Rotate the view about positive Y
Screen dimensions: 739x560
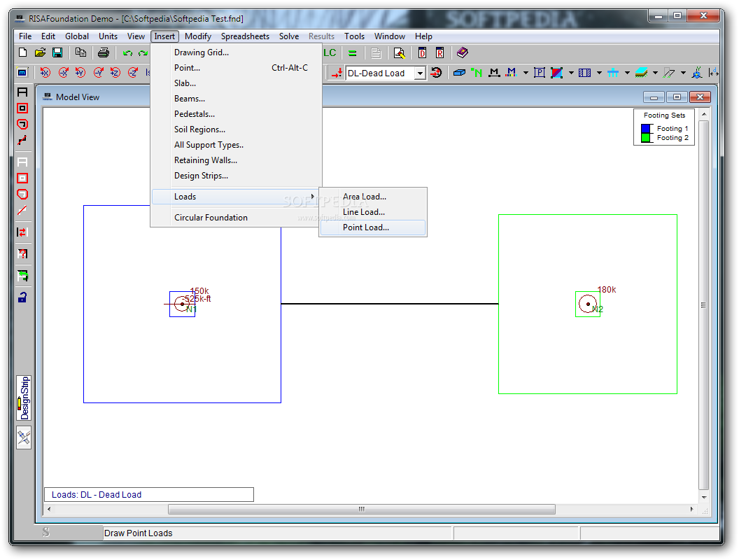coord(80,73)
